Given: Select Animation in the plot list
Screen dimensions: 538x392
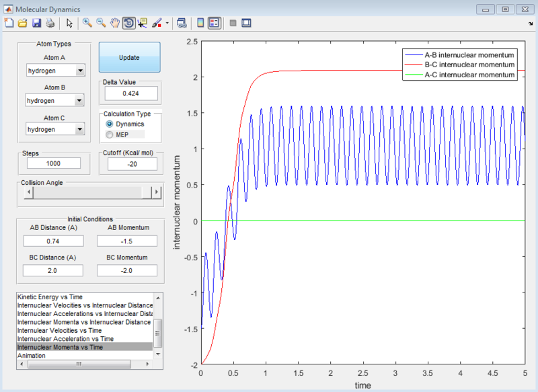Looking at the screenshot, I should (x=32, y=355).
